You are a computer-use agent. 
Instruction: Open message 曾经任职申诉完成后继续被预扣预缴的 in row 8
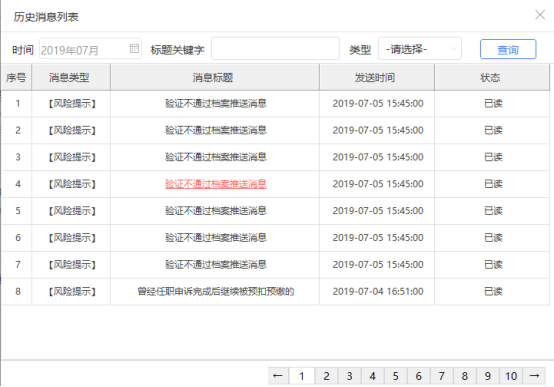[216, 291]
